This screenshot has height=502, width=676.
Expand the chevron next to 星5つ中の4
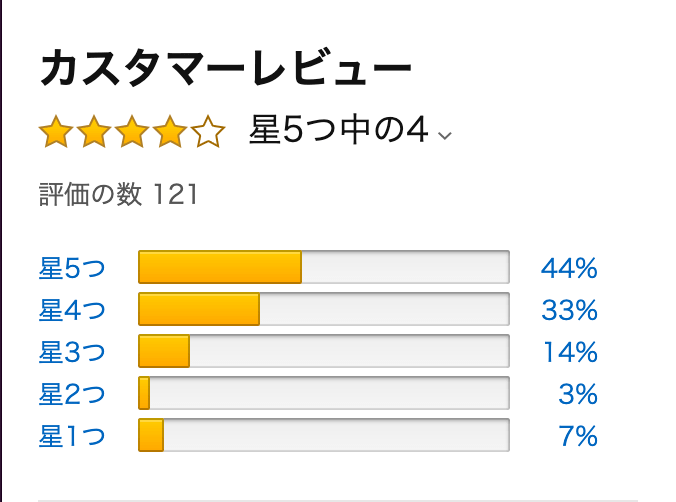[444, 135]
